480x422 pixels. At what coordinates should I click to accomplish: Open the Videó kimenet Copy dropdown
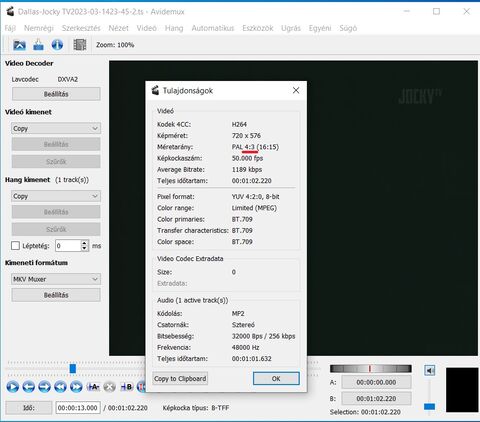point(56,128)
